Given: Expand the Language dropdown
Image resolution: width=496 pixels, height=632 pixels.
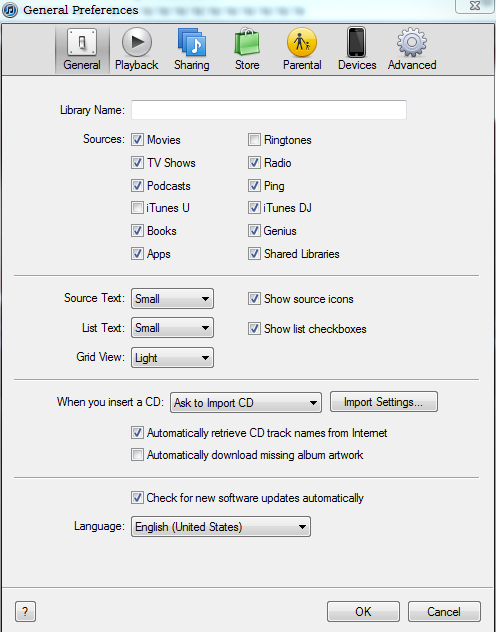Looking at the screenshot, I should point(221,526).
